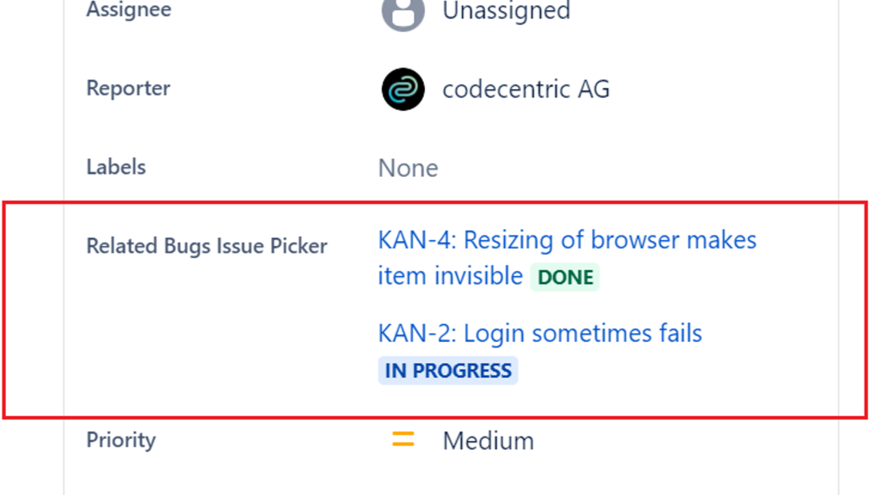Click the Assignee field label
871x495 pixels.
coord(128,11)
